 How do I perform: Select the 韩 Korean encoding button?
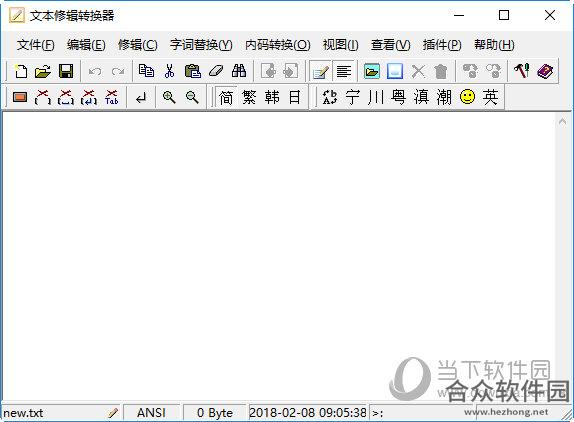(272, 97)
